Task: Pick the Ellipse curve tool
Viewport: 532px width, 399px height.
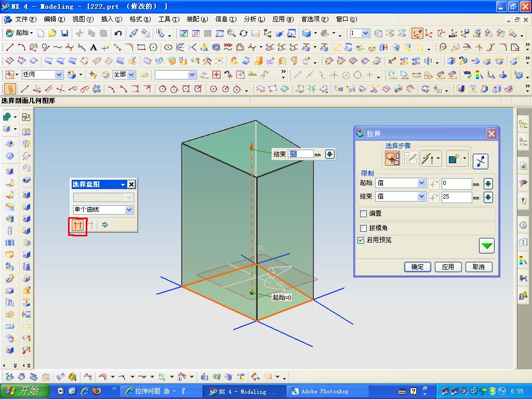Action: click(168, 47)
